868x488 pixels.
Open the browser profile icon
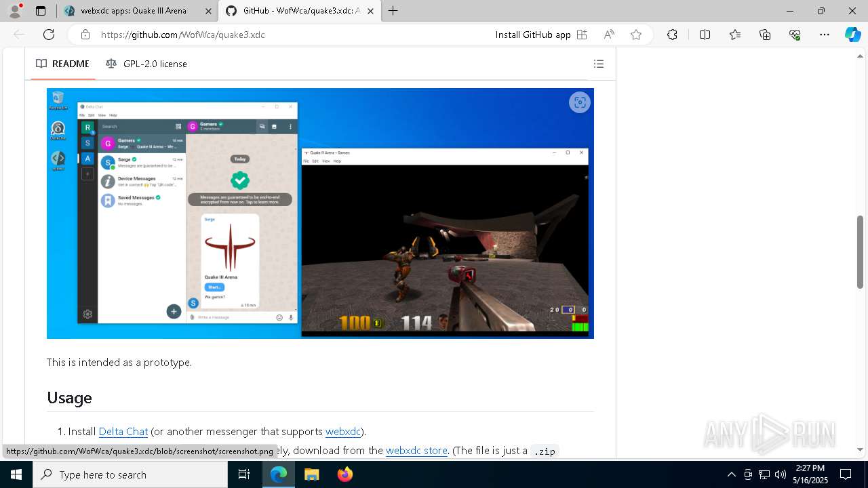pyautogui.click(x=15, y=11)
